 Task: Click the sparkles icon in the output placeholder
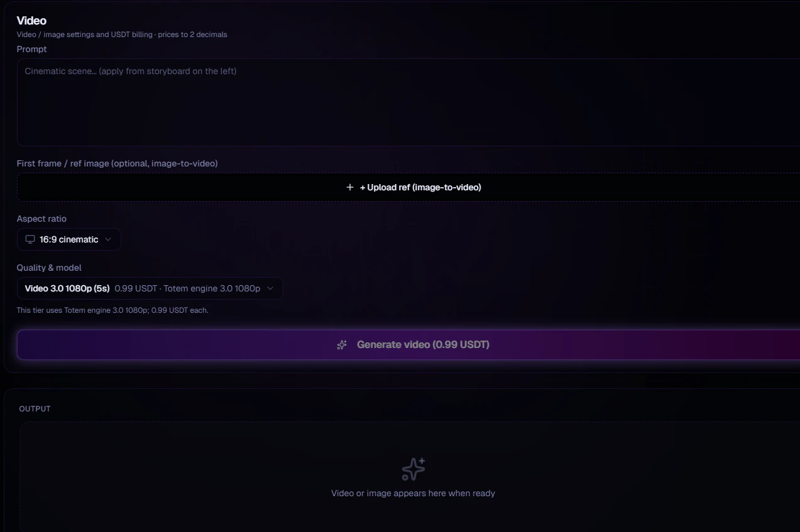(x=413, y=469)
